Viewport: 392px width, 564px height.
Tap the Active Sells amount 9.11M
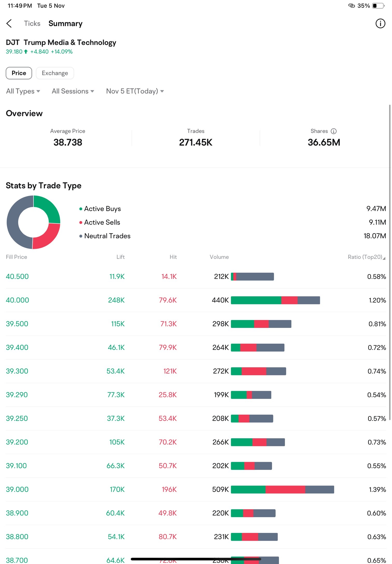pos(377,222)
